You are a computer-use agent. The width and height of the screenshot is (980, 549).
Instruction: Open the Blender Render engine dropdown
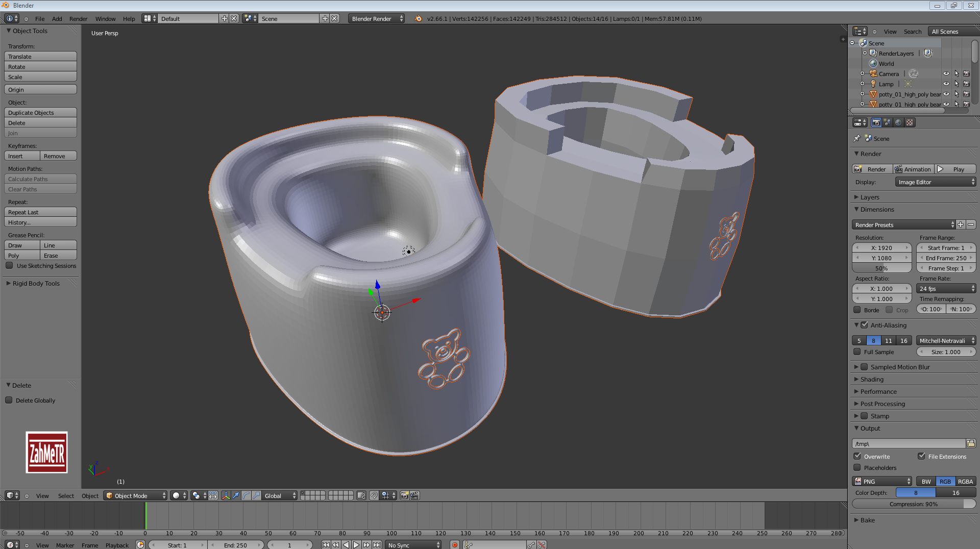tap(377, 18)
